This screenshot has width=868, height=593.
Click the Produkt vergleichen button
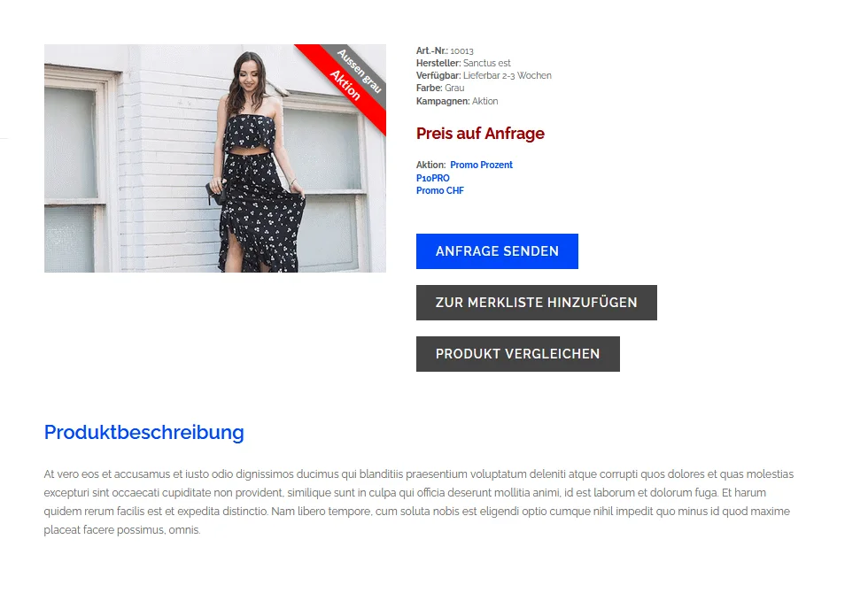[517, 354]
